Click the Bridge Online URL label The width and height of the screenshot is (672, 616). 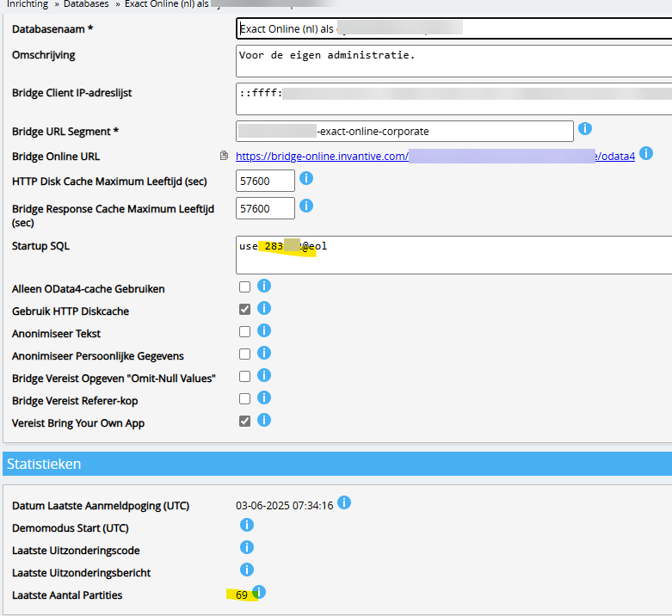click(x=56, y=157)
